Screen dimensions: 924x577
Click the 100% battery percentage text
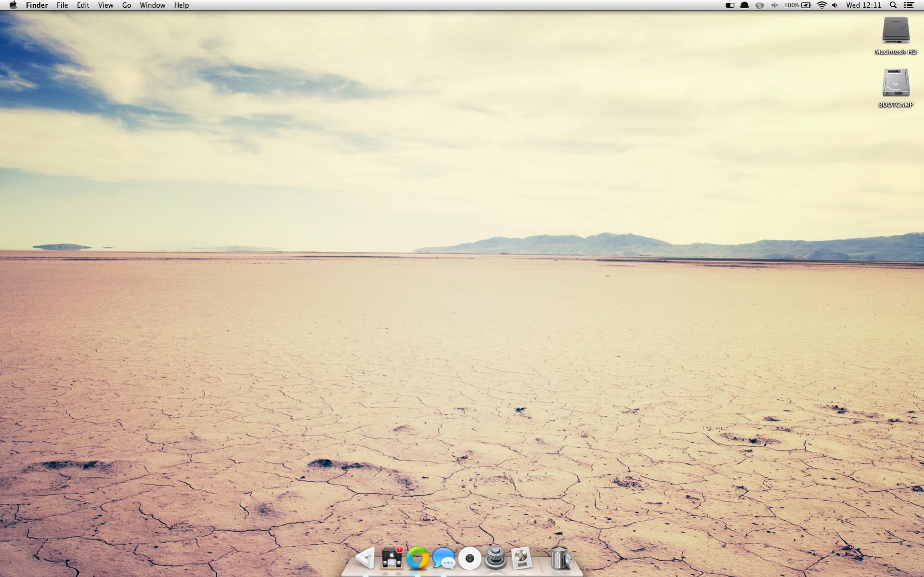coord(791,5)
